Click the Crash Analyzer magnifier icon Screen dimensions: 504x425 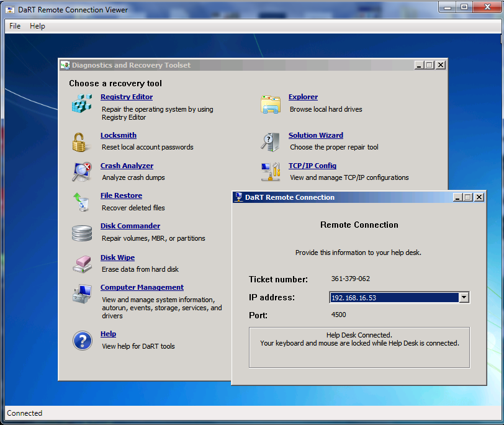(x=81, y=172)
